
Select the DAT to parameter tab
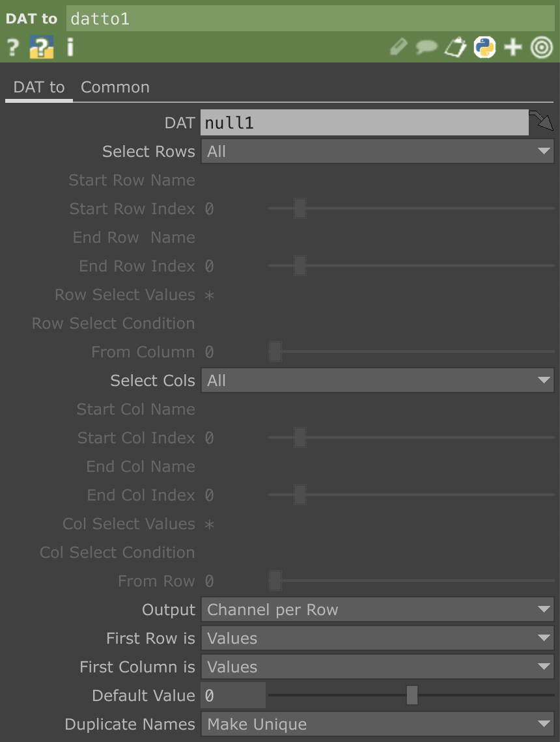coord(39,87)
